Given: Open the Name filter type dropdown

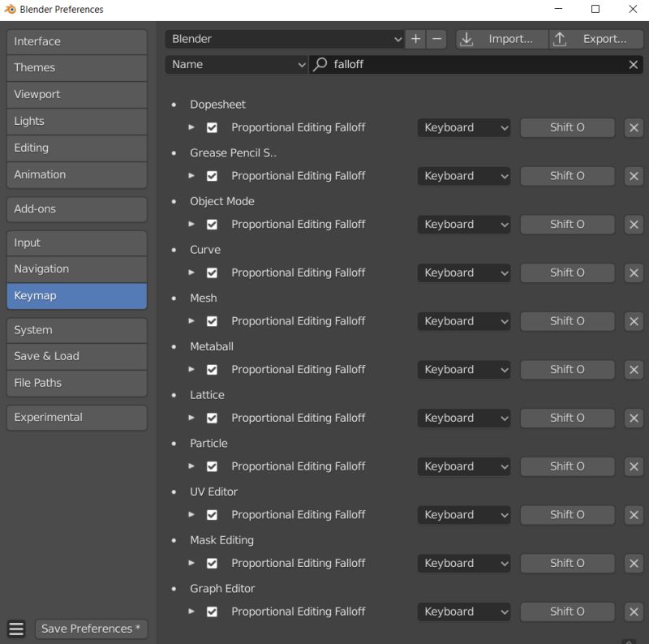Looking at the screenshot, I should pos(236,64).
